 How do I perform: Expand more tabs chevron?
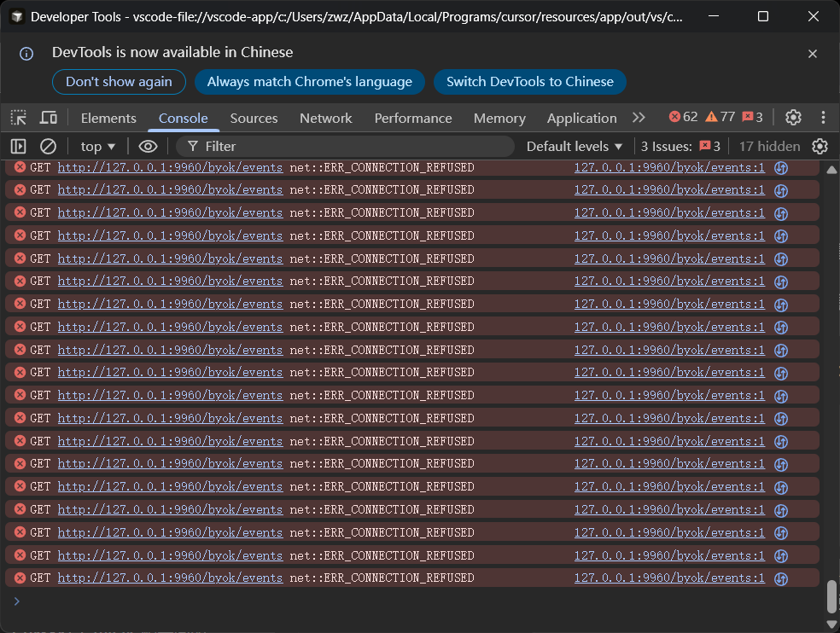coord(639,117)
